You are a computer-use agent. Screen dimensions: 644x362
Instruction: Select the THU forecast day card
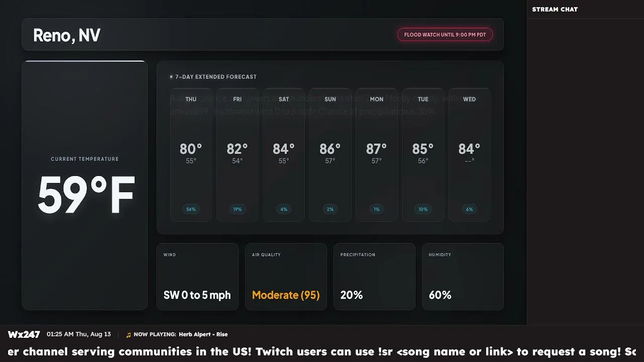coord(191,155)
